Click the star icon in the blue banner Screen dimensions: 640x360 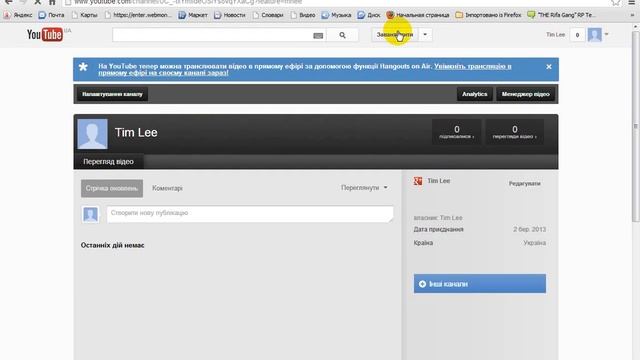[83, 67]
